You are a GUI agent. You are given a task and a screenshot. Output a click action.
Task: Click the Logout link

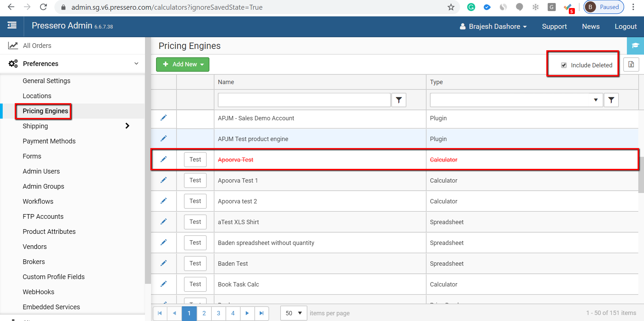coord(626,26)
